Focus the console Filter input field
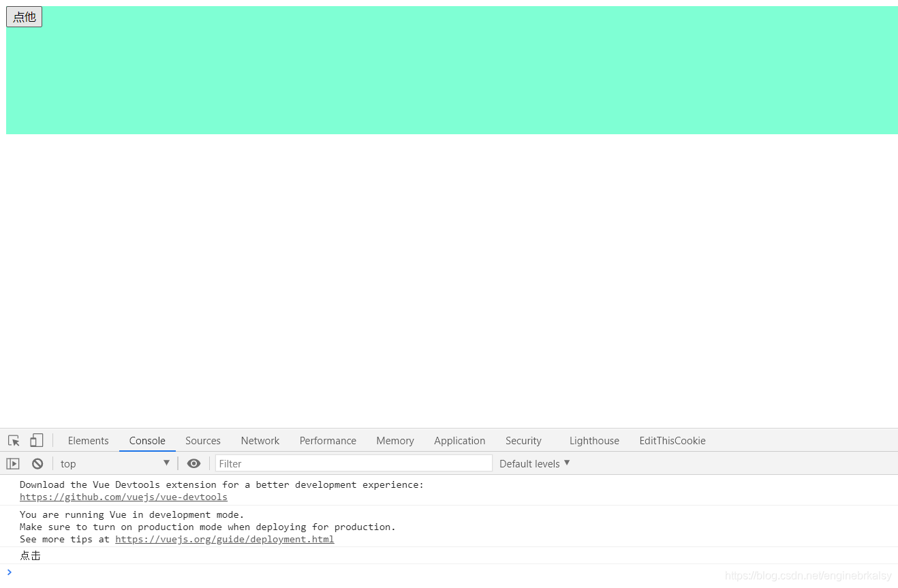 pyautogui.click(x=354, y=463)
